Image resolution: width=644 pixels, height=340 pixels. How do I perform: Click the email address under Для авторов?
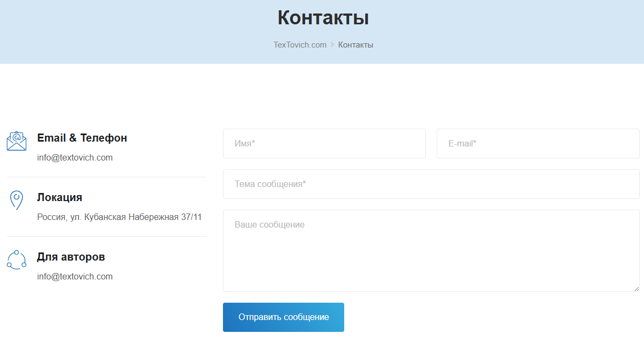click(x=75, y=277)
